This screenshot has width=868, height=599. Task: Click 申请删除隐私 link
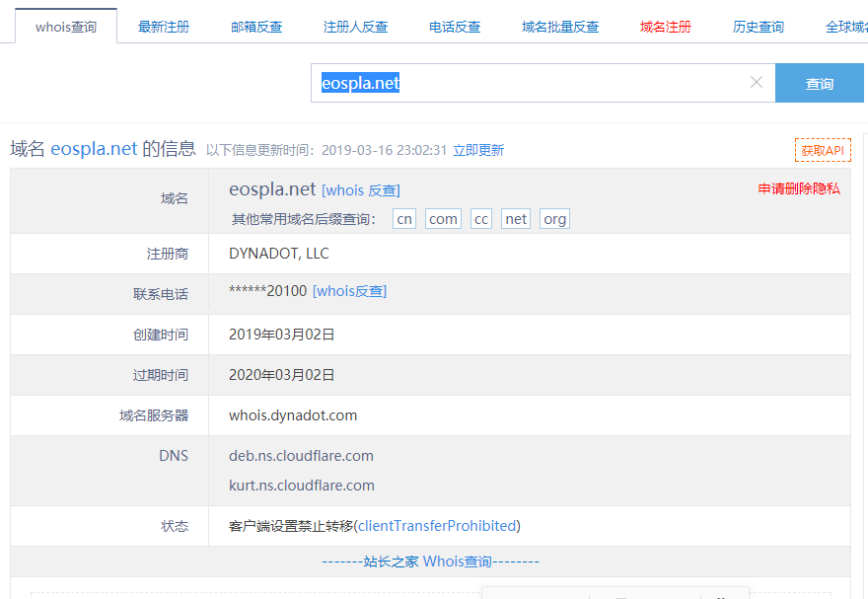click(x=799, y=188)
